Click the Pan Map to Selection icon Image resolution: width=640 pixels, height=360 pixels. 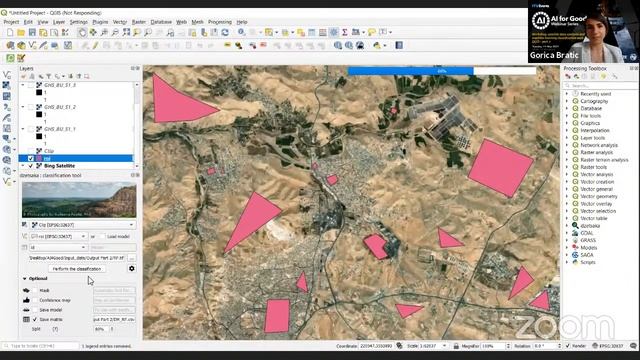(93, 32)
